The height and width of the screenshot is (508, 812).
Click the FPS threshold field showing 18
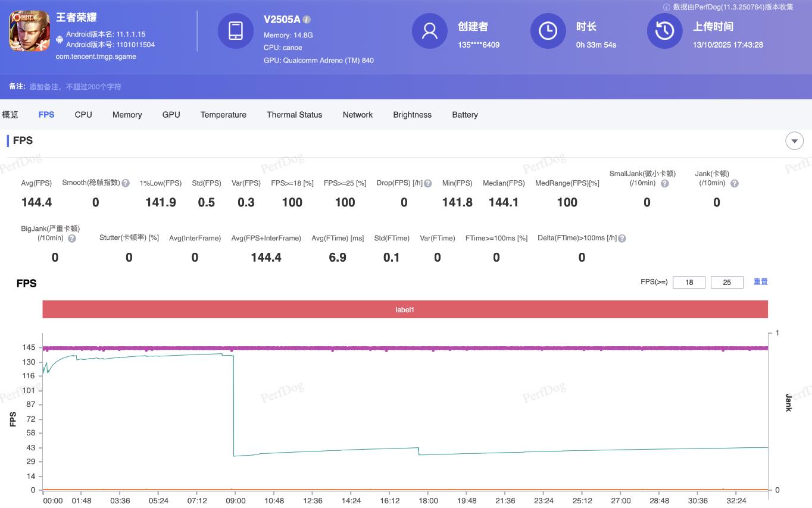click(x=689, y=283)
